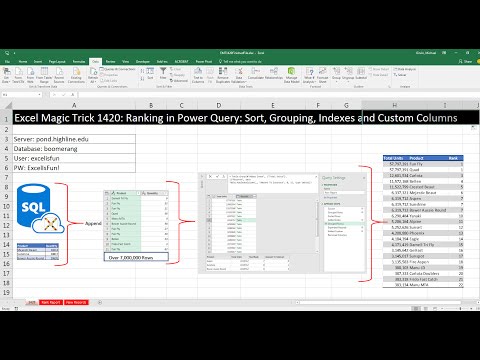Switch to Normal view

(x=416, y=309)
